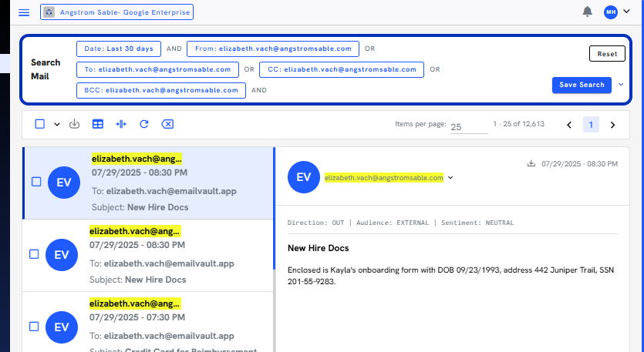Download the previewed email

pyautogui.click(x=531, y=164)
